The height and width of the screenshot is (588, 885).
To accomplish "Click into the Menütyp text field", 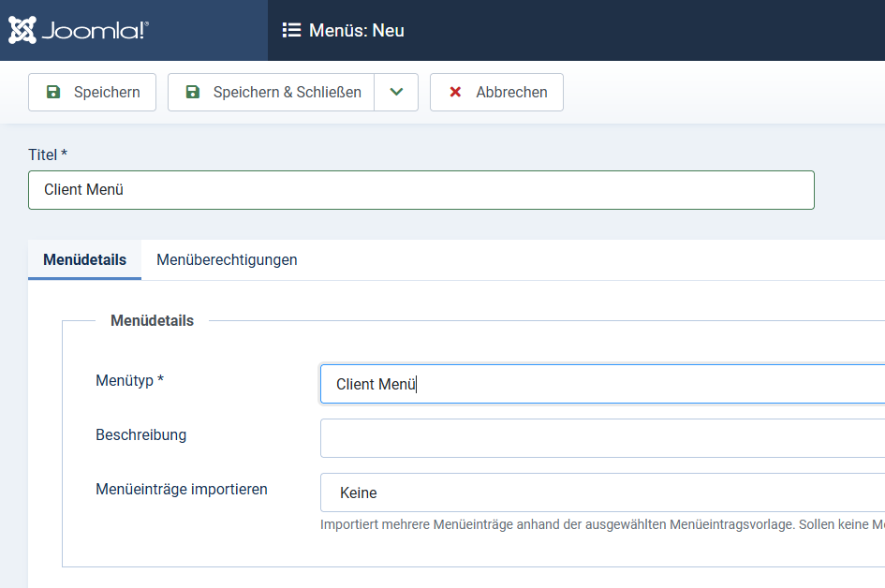I will (601, 384).
